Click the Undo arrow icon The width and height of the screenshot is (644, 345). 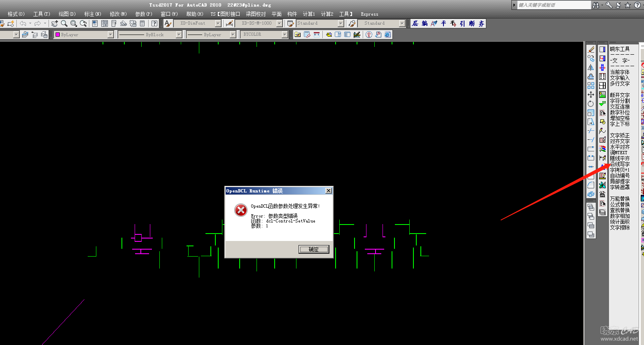click(x=23, y=23)
